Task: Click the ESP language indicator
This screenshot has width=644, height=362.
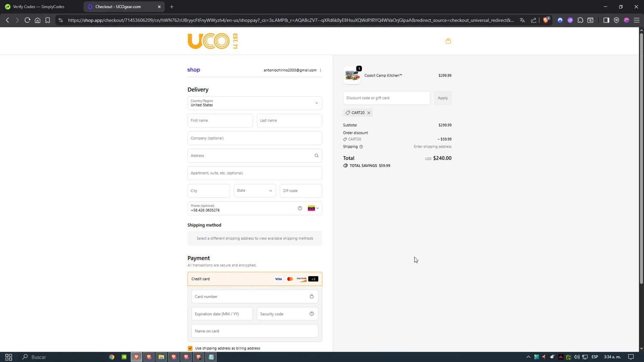Action: [595, 357]
